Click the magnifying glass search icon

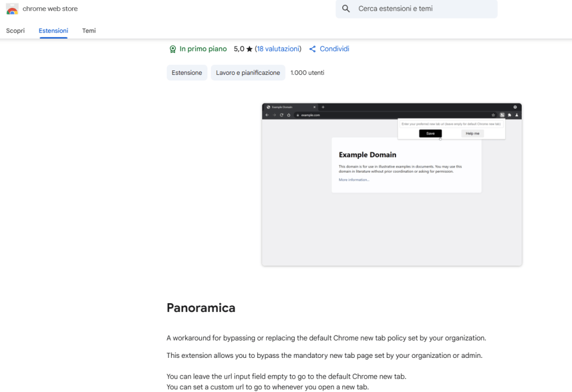click(x=346, y=9)
